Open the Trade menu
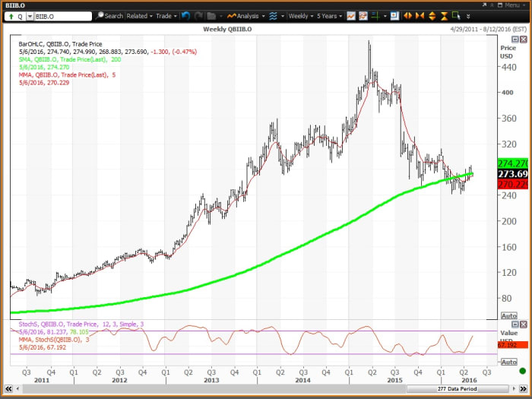Viewport: 532px width, 399px height. (165, 15)
